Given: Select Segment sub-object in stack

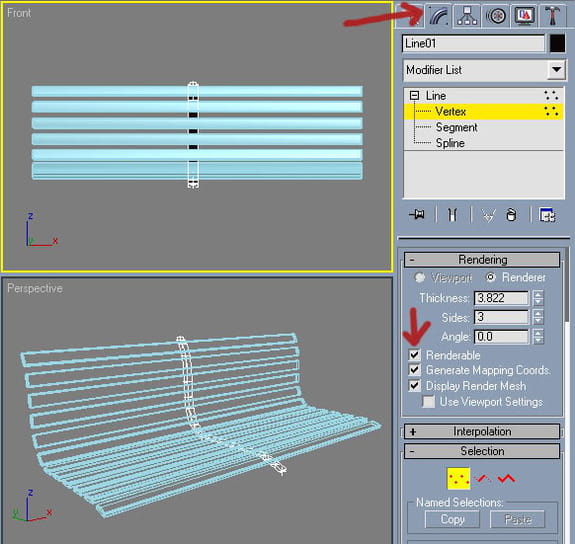Looking at the screenshot, I should coord(456,127).
